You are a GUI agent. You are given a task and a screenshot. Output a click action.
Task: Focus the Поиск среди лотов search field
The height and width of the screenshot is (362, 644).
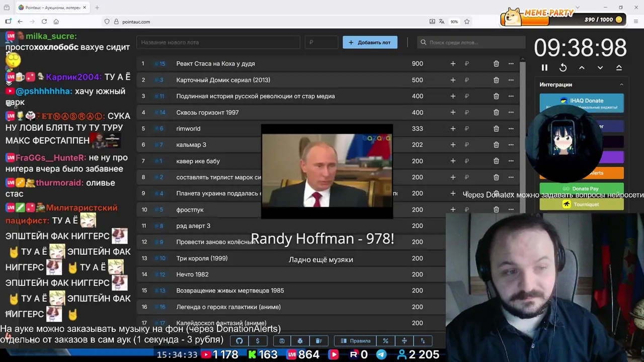pos(471,42)
